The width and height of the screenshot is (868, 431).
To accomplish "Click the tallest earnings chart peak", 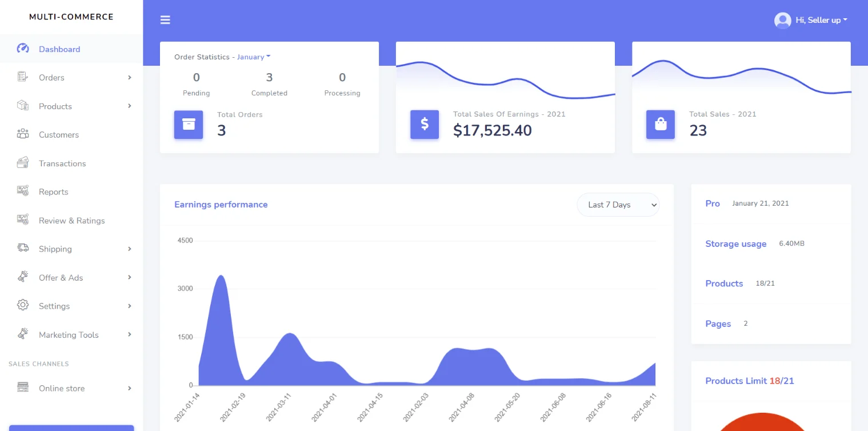I will tap(221, 277).
